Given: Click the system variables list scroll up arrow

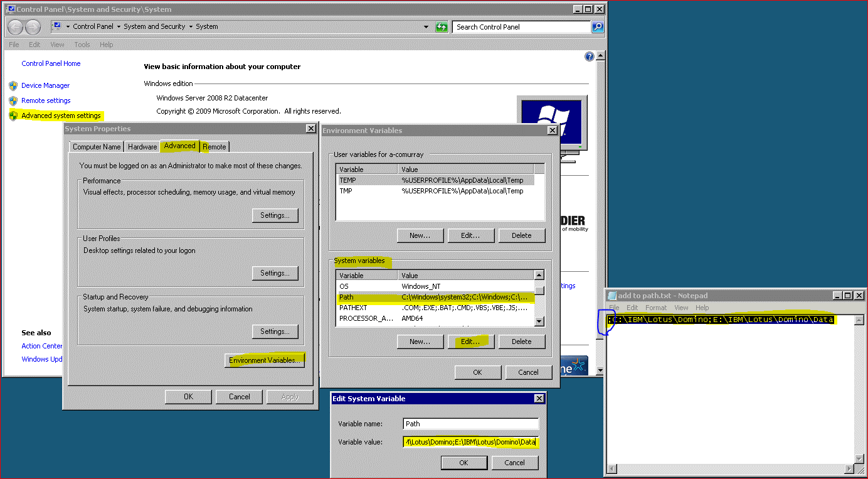Looking at the screenshot, I should pyautogui.click(x=539, y=275).
